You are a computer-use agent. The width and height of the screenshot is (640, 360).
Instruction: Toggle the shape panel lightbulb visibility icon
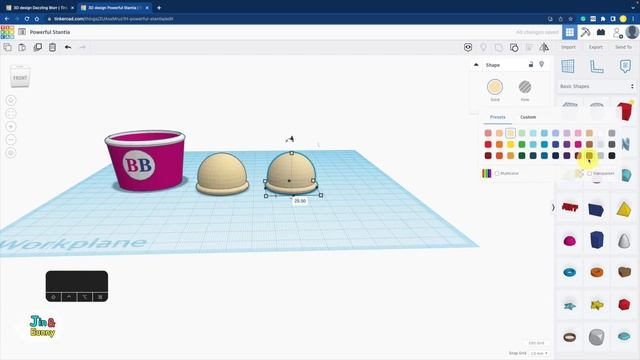coord(542,64)
